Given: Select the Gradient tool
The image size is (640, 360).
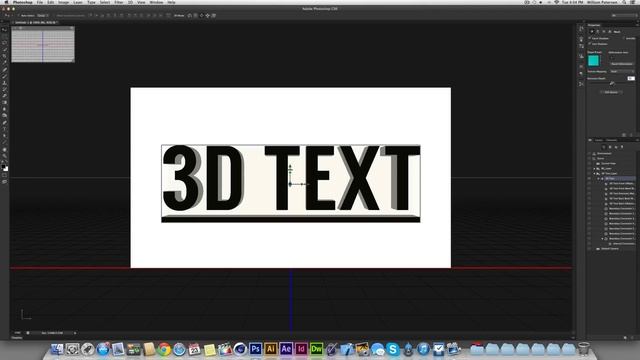Looking at the screenshot, I should 5,102.
